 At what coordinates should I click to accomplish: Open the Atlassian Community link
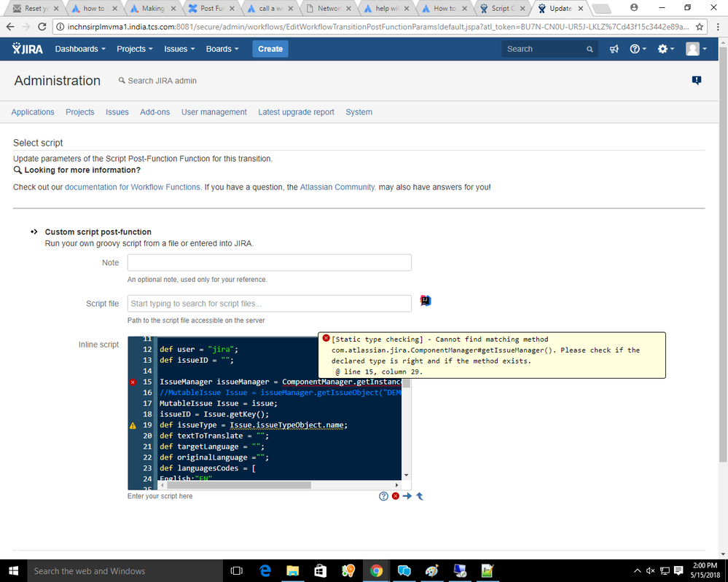pos(338,187)
